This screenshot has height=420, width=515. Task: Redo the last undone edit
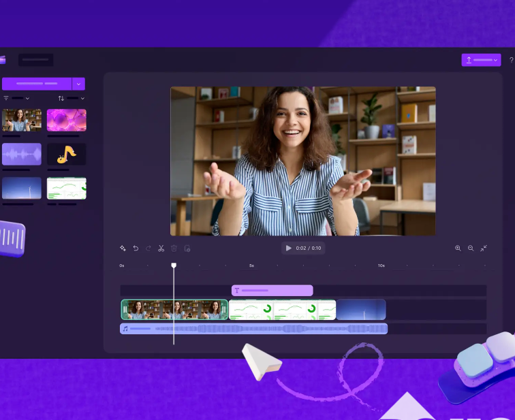[x=149, y=248]
